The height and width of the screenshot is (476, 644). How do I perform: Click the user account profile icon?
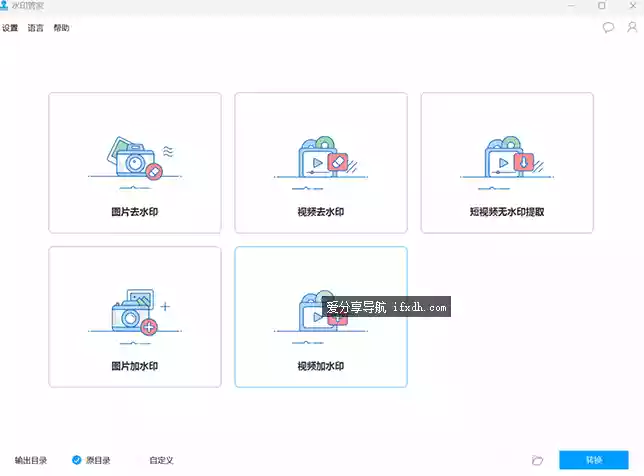632,27
